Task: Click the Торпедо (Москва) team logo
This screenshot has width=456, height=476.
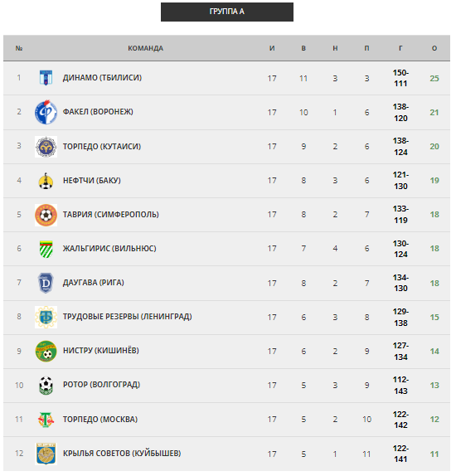Action: tap(46, 420)
